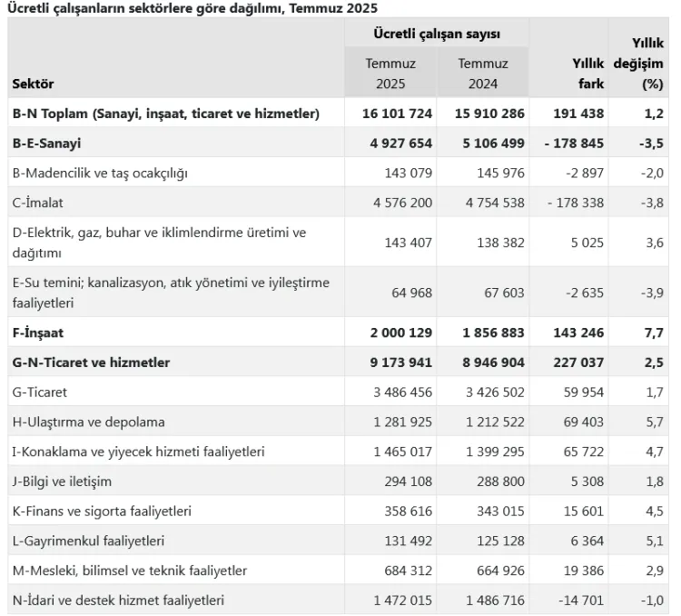The height and width of the screenshot is (616, 681).
Task: Click the "K-Finans ve sigorta faaliyetleri" row label
Action: tap(102, 512)
